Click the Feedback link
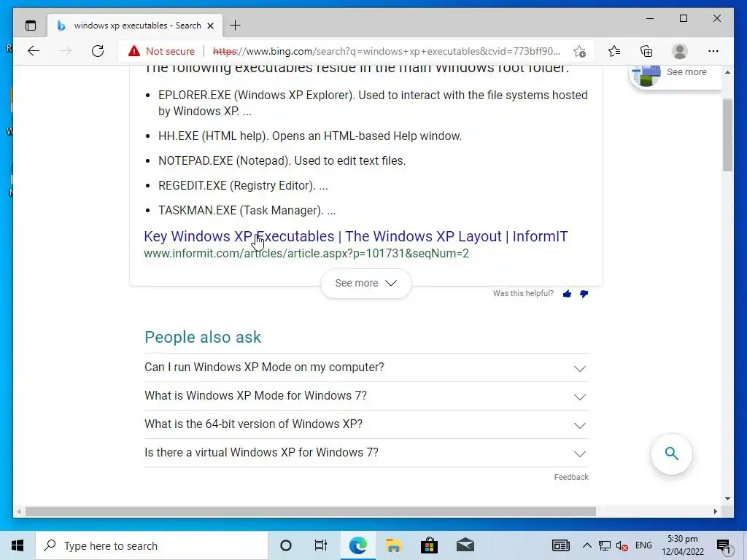The image size is (747, 560). pyautogui.click(x=571, y=477)
